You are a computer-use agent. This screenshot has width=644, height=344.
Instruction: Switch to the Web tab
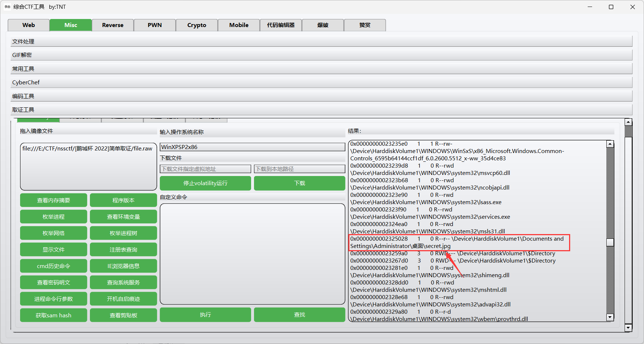click(29, 25)
